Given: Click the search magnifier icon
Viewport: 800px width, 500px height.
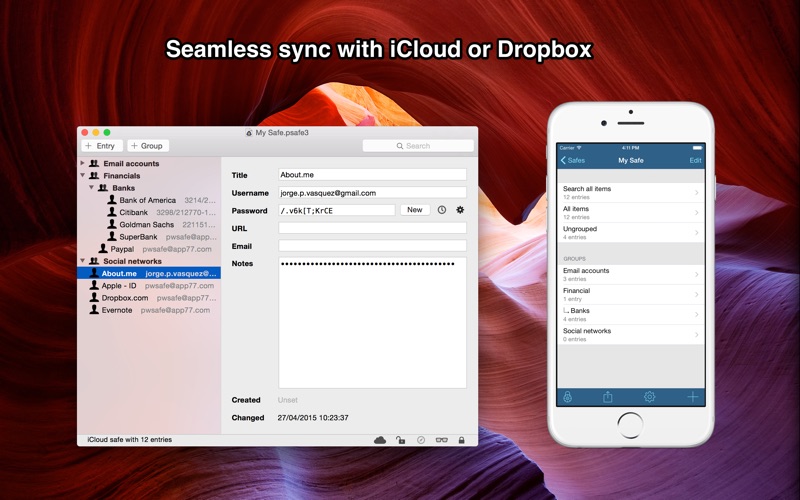Looking at the screenshot, I should point(400,146).
